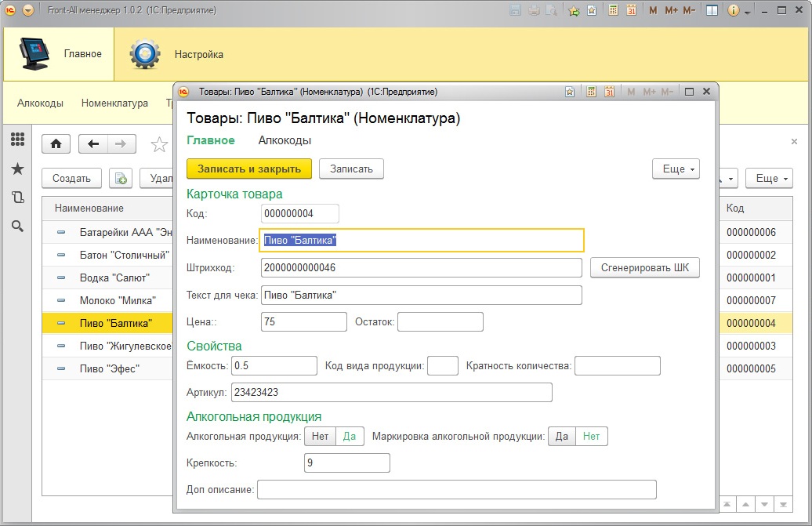812x526 pixels.
Task: Open Favorites star in the left sidebar
Action: tap(17, 169)
